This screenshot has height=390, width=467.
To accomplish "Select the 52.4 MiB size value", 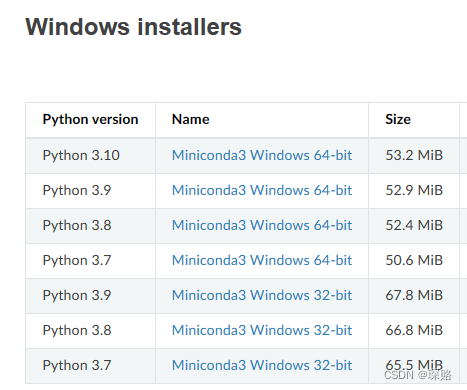I will pyautogui.click(x=414, y=225).
